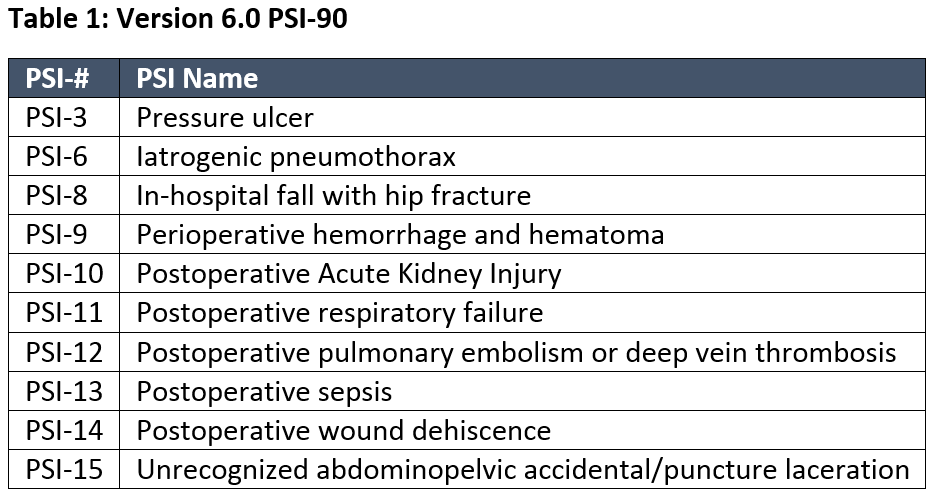Viewport: 932px width, 495px height.
Task: Click the PSI-3 cell
Action: click(57, 118)
